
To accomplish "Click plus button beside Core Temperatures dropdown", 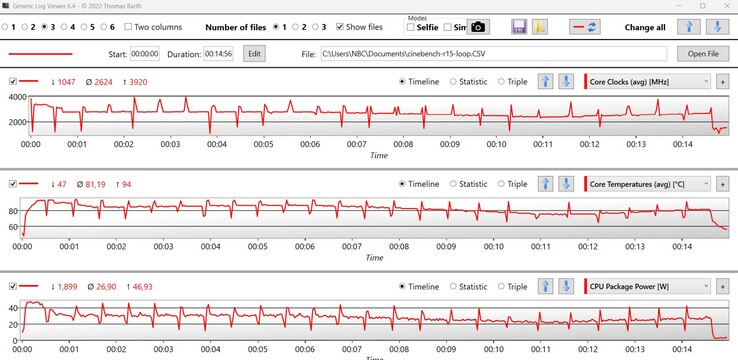I will click(722, 184).
